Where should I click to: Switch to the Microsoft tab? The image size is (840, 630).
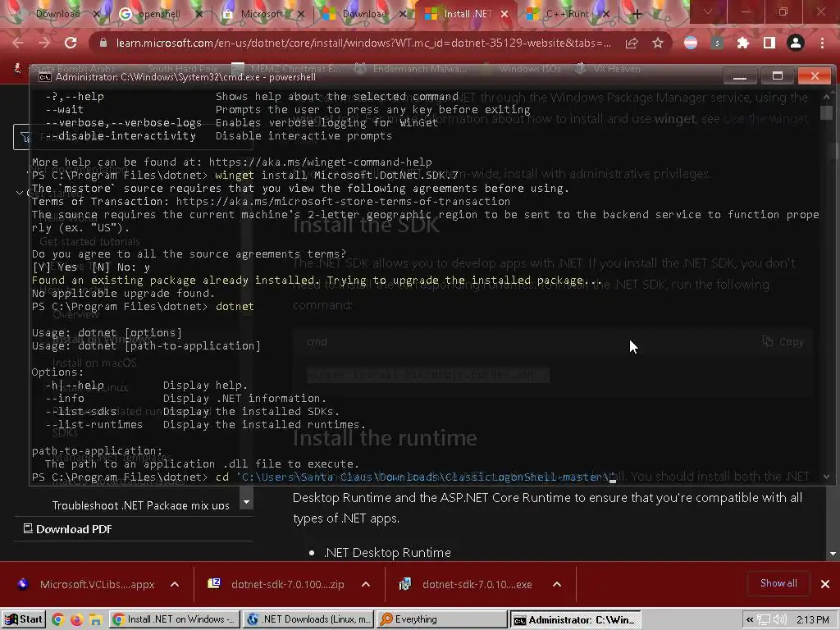pos(262,14)
